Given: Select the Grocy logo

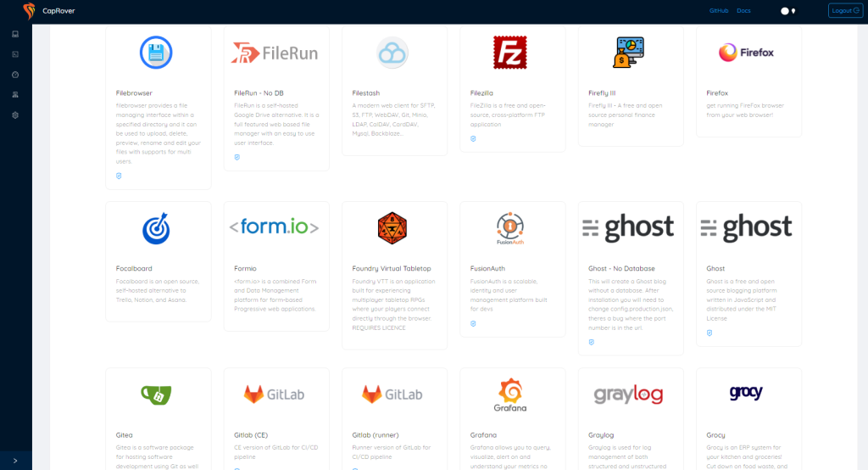Looking at the screenshot, I should 746,393.
